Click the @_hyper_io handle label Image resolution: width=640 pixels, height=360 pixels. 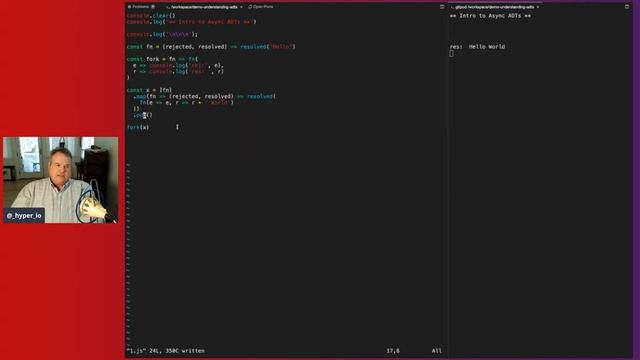(x=24, y=216)
